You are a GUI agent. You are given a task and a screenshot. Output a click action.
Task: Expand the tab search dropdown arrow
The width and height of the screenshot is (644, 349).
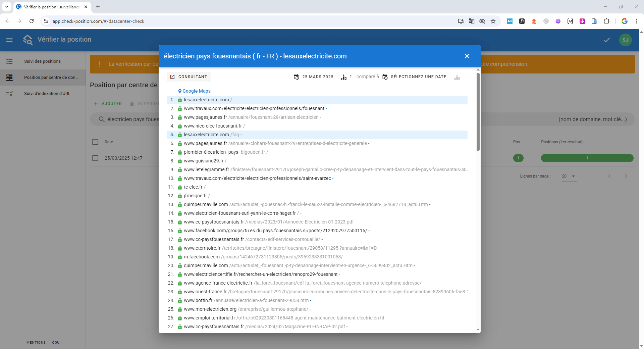pyautogui.click(x=7, y=7)
